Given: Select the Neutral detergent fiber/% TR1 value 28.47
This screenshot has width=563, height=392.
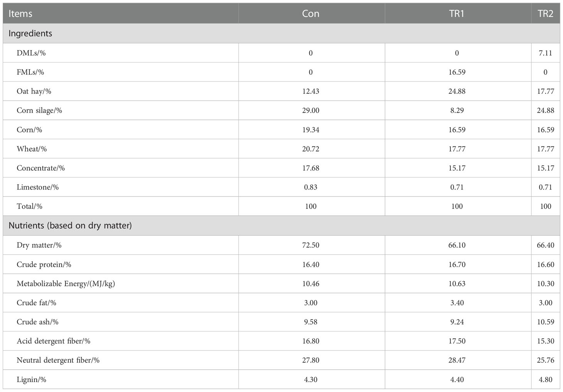Looking at the screenshot, I should 457,360.
